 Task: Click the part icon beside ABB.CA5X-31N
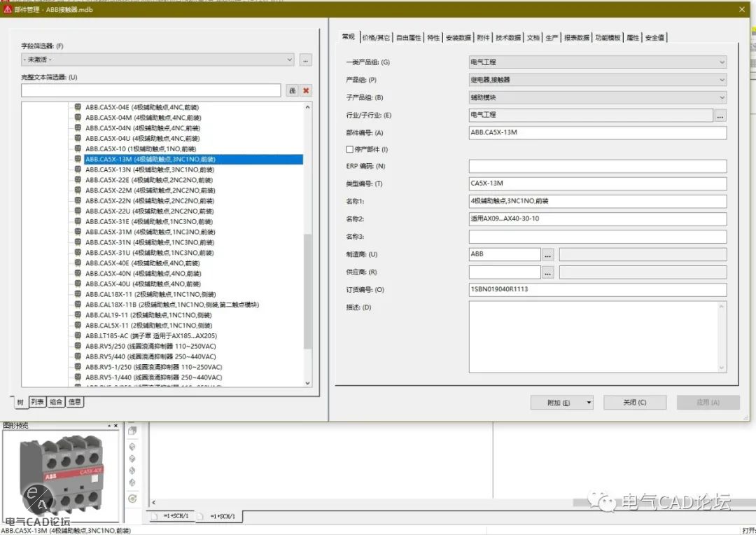click(x=78, y=242)
